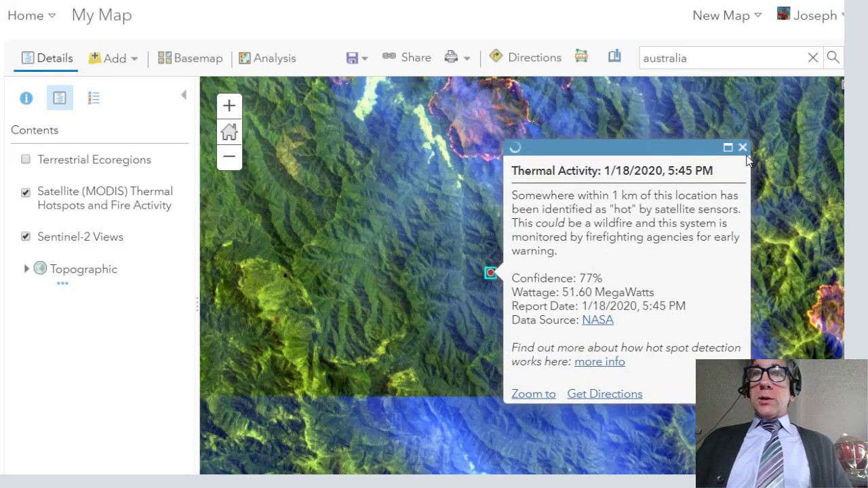This screenshot has height=488, width=868.
Task: Follow the more info link
Action: click(599, 361)
